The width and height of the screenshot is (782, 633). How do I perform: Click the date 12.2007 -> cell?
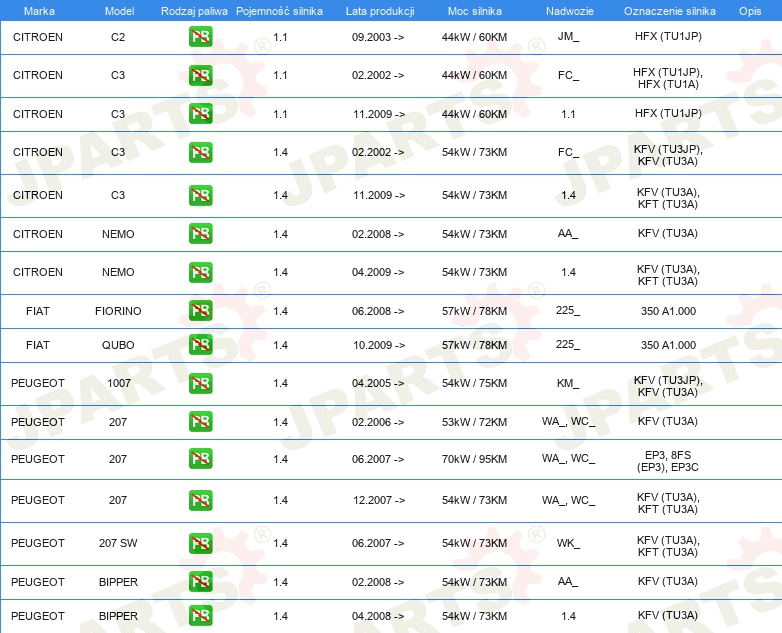click(379, 500)
